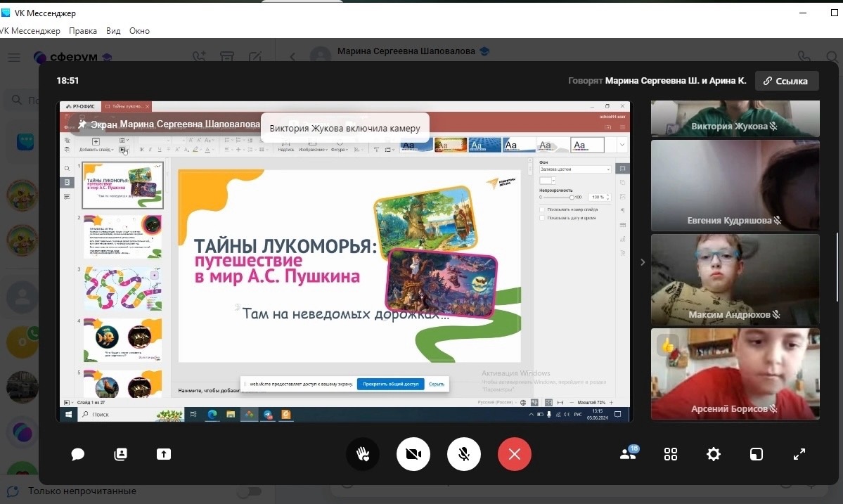Click the phone icon in chat header
The image size is (843, 504).
tap(804, 56)
